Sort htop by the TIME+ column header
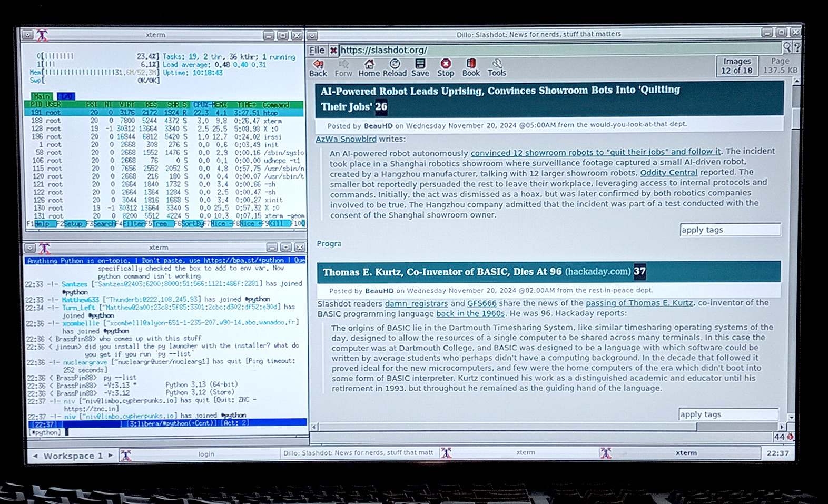 [x=247, y=105]
